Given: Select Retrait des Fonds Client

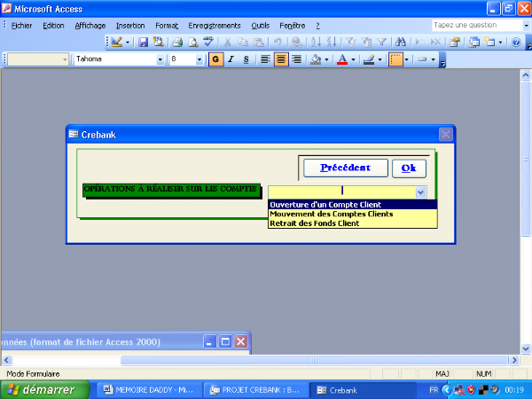Looking at the screenshot, I should coord(353,223).
